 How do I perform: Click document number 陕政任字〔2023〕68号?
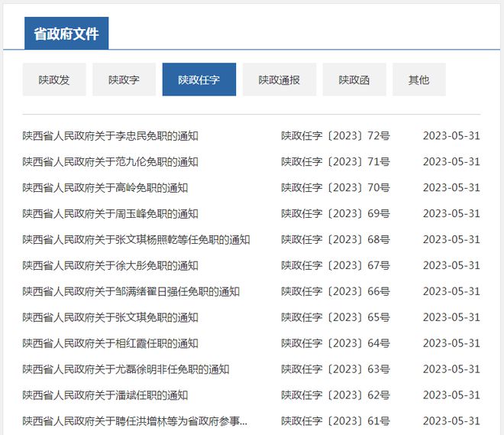point(335,239)
